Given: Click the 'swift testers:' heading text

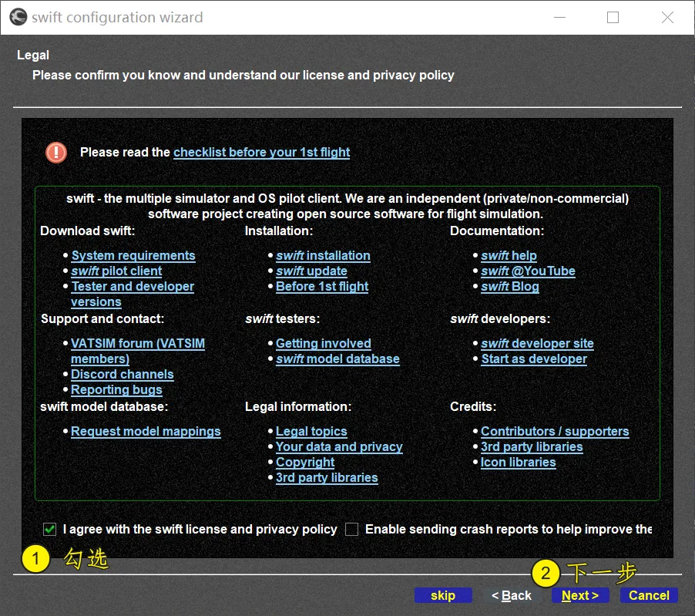Looking at the screenshot, I should point(282,319).
